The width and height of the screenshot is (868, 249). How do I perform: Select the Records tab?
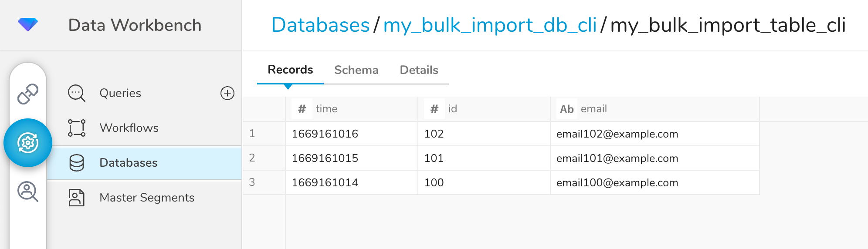click(x=290, y=70)
